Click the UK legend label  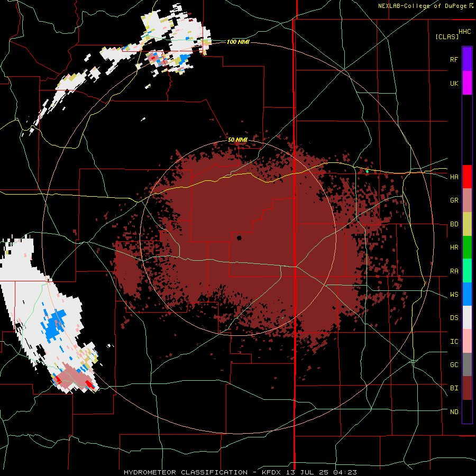(x=454, y=83)
